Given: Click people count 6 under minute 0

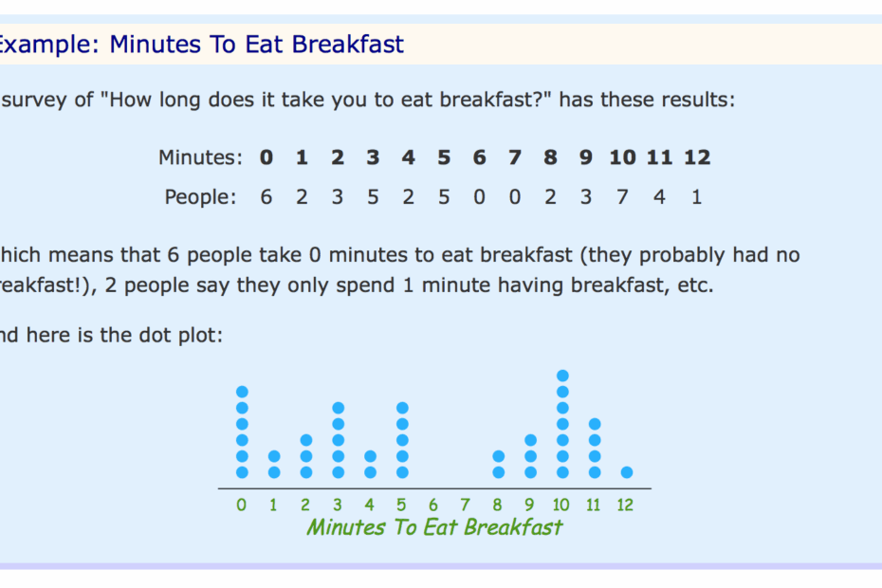Looking at the screenshot, I should (x=266, y=197).
